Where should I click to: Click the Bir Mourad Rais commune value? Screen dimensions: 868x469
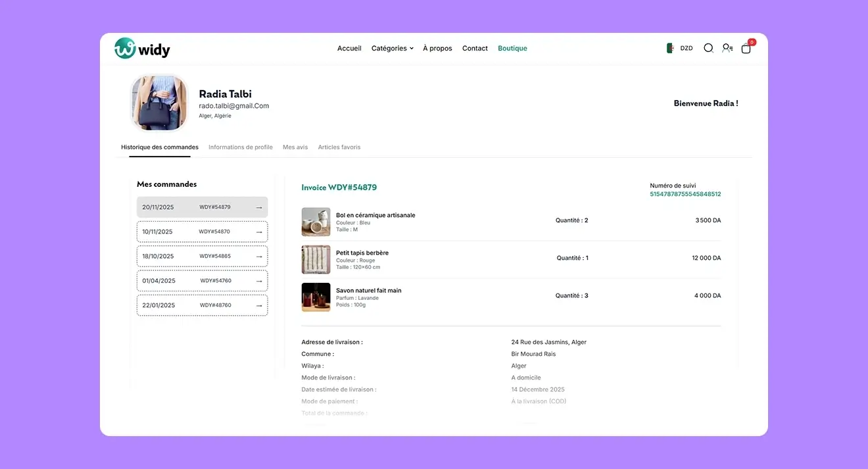pos(533,354)
